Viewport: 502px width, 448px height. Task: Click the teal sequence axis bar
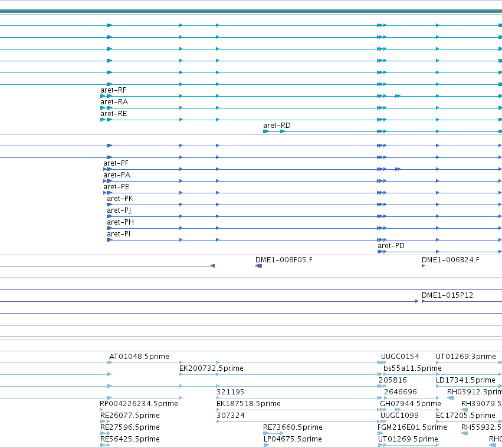pos(251,12)
